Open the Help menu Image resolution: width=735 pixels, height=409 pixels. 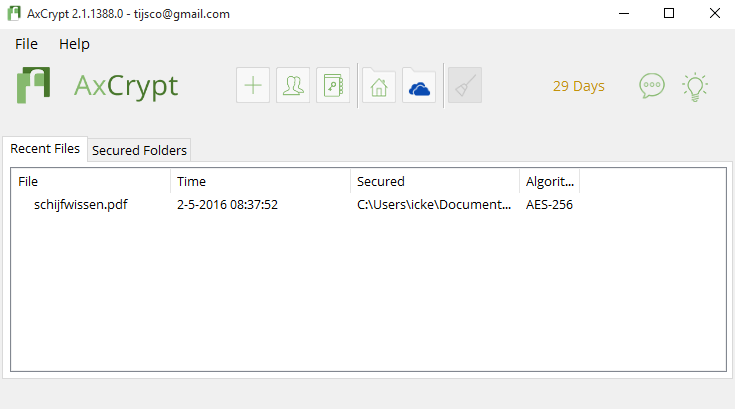74,44
